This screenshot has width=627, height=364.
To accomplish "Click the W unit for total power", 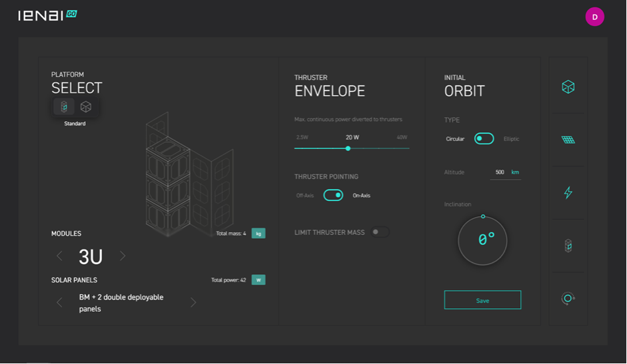I will click(259, 280).
